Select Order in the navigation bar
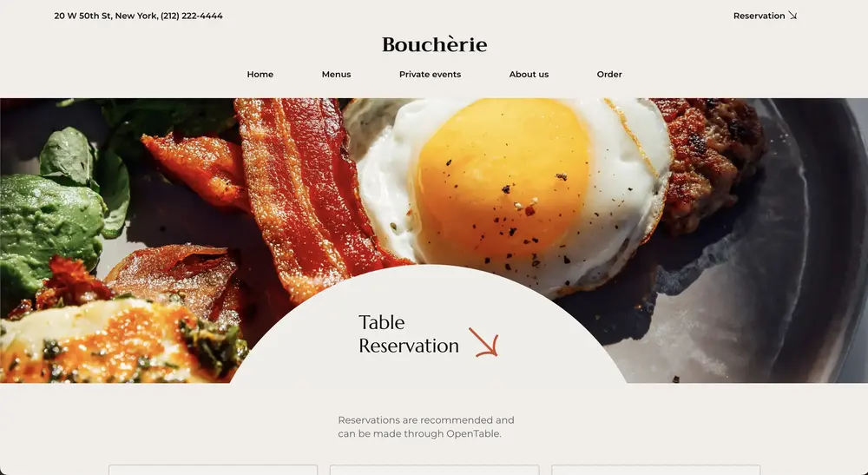868x475 pixels. [609, 74]
